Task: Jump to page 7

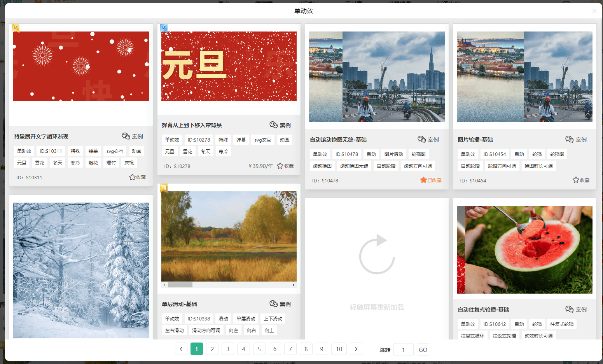Action: point(290,349)
